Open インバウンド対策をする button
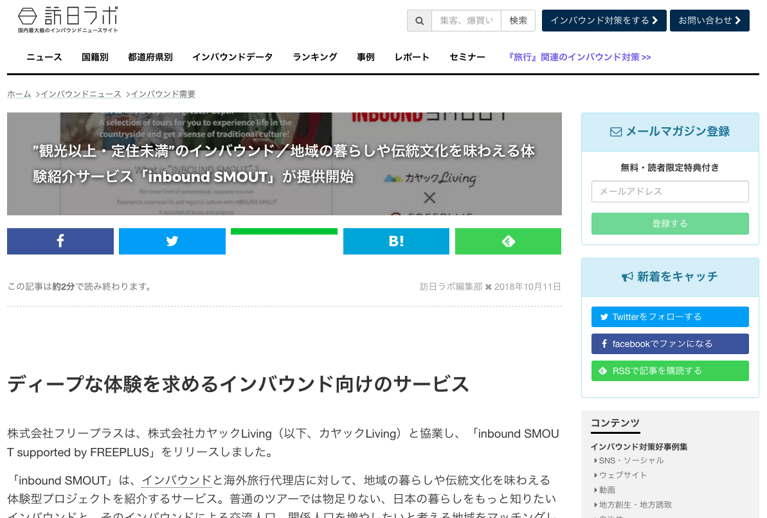Image resolution: width=767 pixels, height=518 pixels. [x=604, y=21]
